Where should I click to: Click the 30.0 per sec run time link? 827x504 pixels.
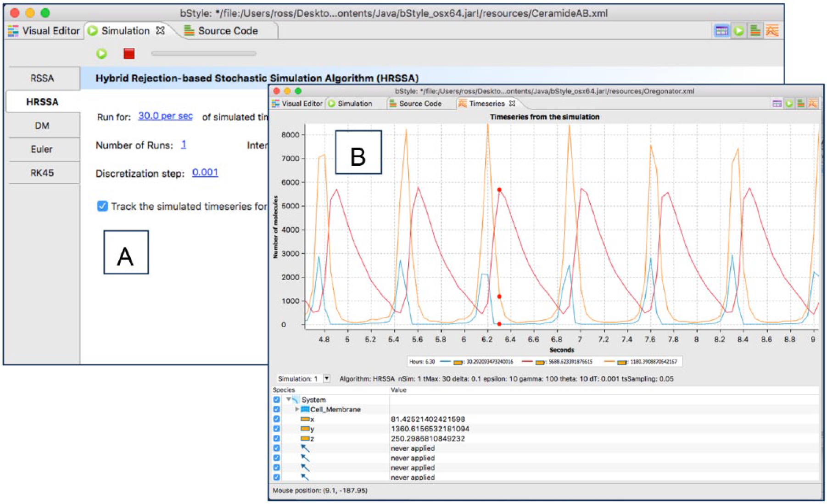click(165, 116)
